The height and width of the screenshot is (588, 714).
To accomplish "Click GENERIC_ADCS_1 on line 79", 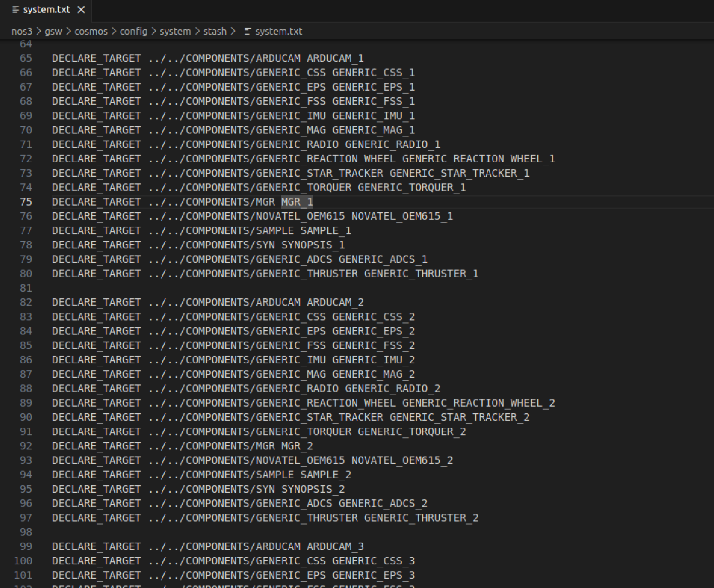I will pyautogui.click(x=383, y=259).
